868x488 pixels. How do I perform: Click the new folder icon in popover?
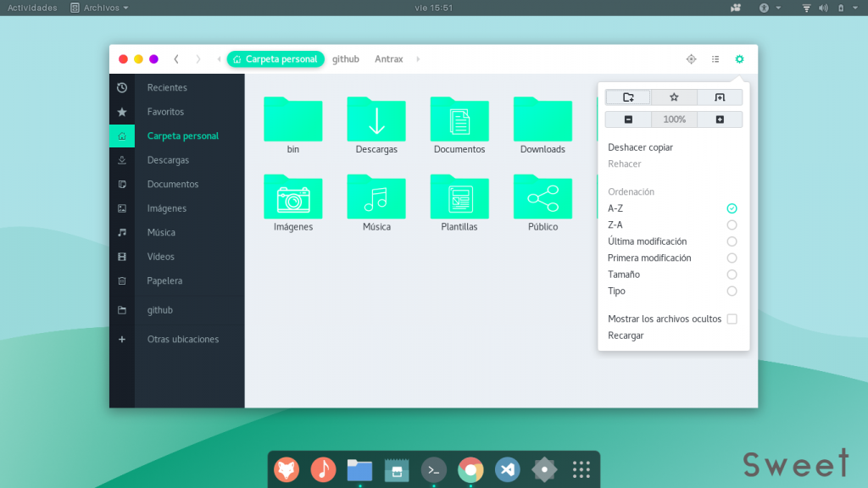628,97
